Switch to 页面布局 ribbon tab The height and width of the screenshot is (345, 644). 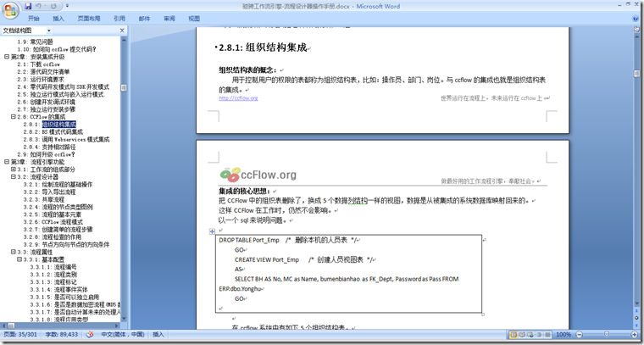point(89,19)
